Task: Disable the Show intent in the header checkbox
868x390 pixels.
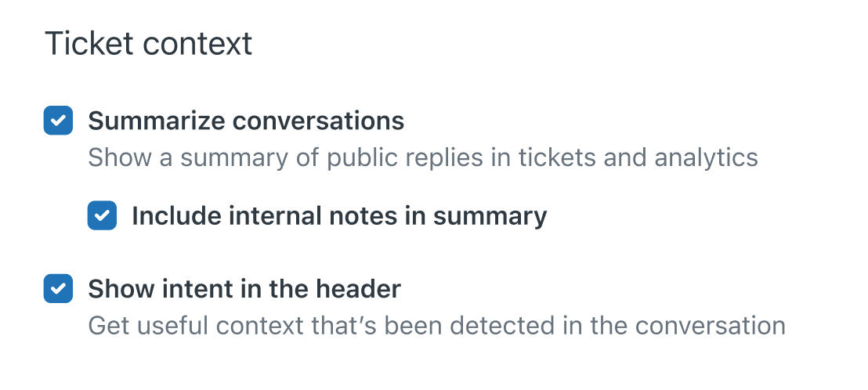Action: pyautogui.click(x=58, y=289)
